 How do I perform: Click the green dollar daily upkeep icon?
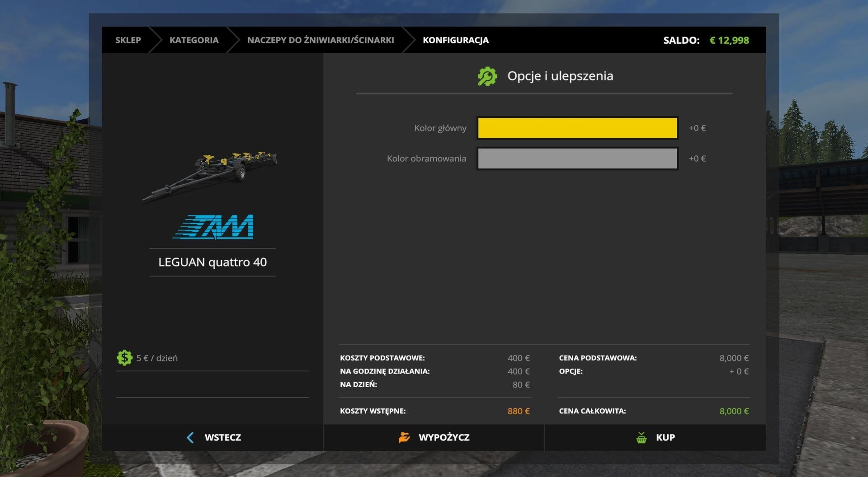(x=124, y=358)
